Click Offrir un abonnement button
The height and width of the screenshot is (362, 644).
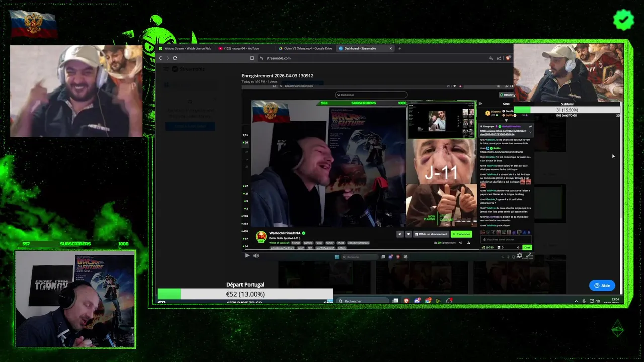tap(431, 234)
